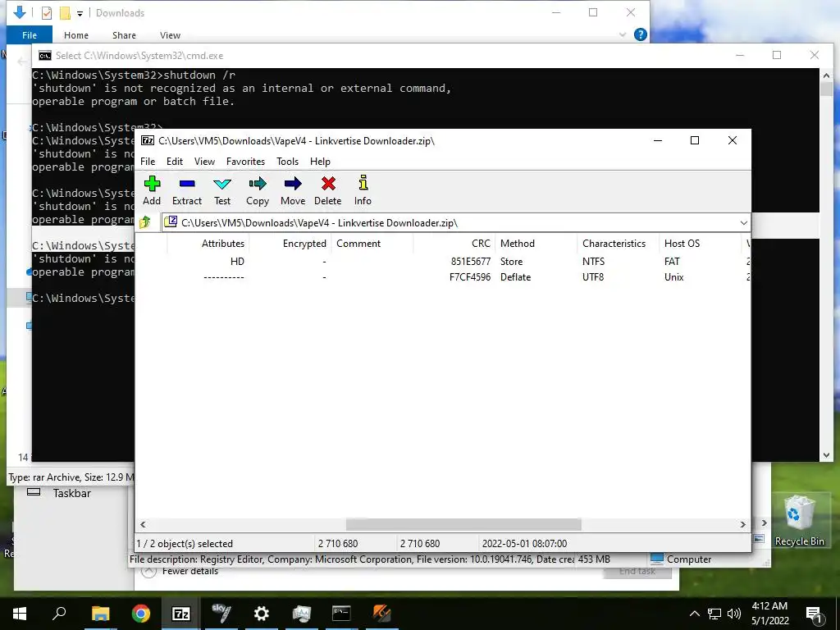Click the taskbar Search magnifier icon
840x630 pixels.
(x=59, y=614)
